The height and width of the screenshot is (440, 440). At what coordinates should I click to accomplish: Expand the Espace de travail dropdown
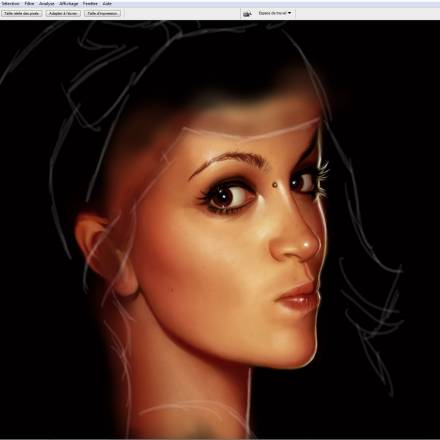[275, 13]
